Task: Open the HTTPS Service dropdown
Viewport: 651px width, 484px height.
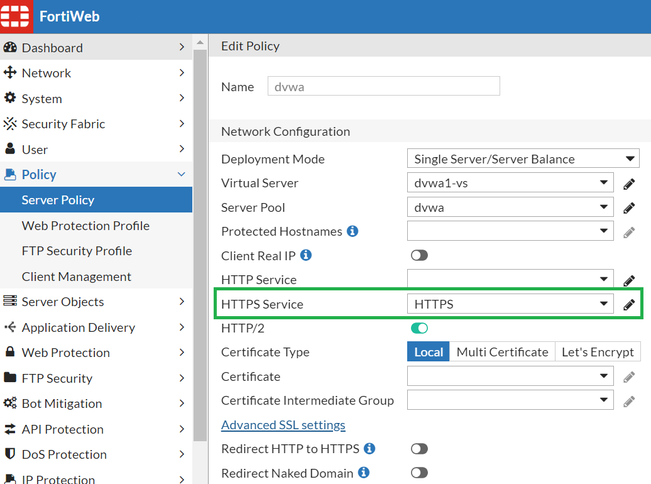Action: [x=510, y=304]
